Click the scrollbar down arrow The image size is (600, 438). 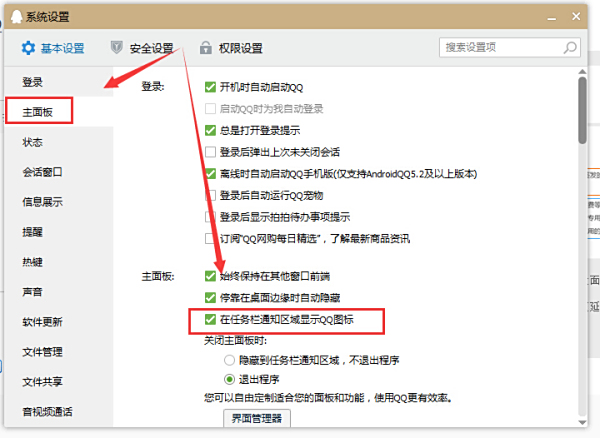(582, 422)
